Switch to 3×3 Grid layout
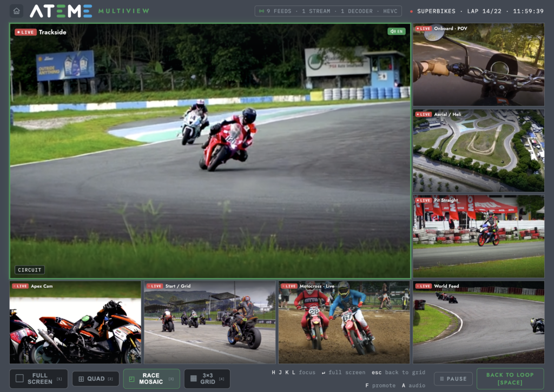Viewport: 554px width, 392px height. (207, 378)
